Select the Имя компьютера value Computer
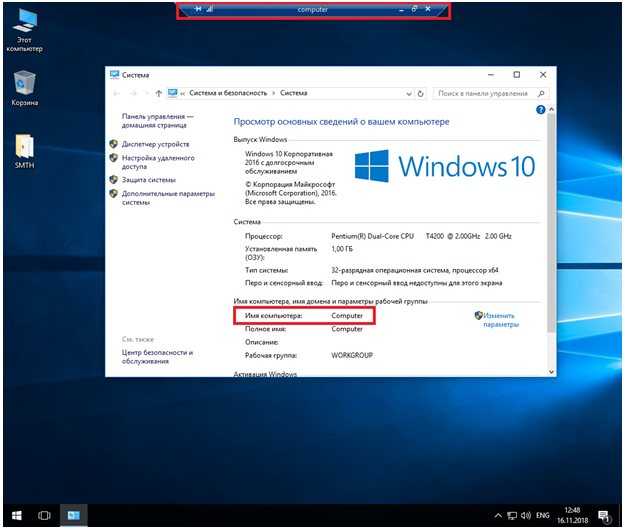This screenshot has height=530, width=625. 347,316
